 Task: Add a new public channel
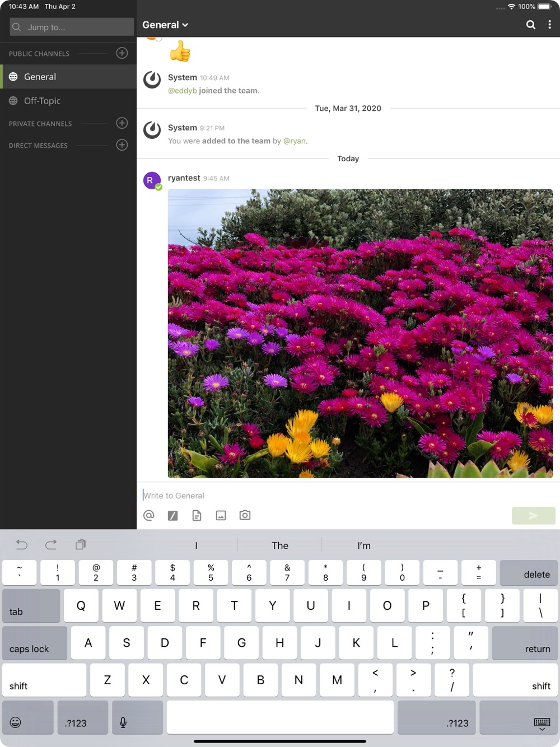[122, 53]
